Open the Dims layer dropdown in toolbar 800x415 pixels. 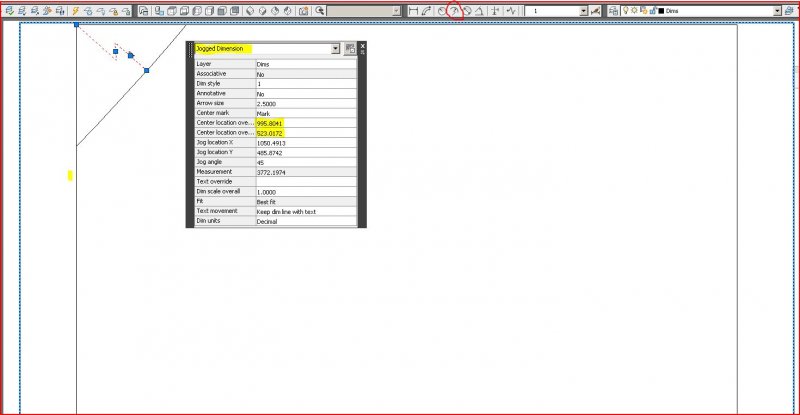777,11
